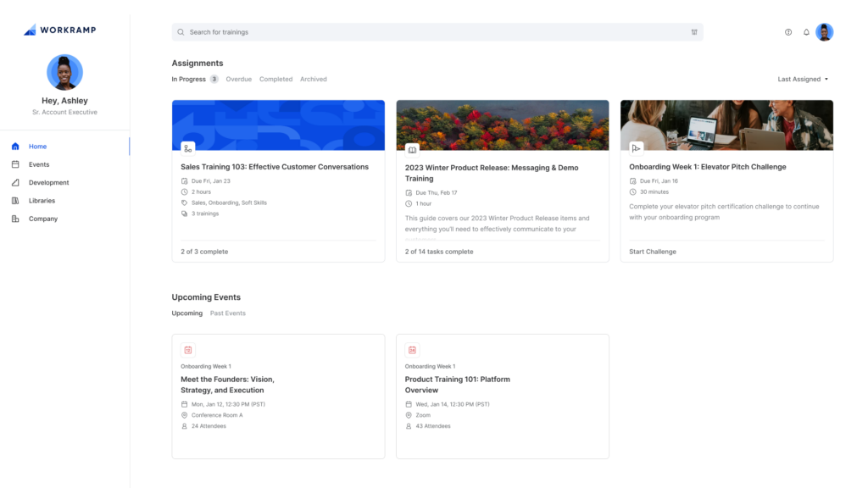Viewport: 868px width, 488px height.
Task: Click the autumn forest banner image
Action: coord(503,125)
